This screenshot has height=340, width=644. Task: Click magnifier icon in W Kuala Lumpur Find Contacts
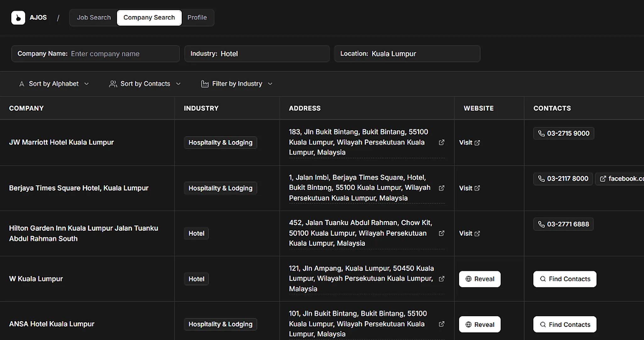(x=543, y=279)
